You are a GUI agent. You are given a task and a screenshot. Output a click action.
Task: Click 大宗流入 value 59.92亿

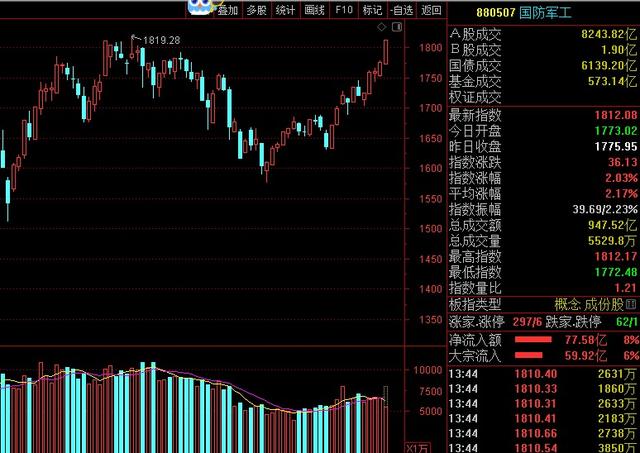click(x=586, y=356)
